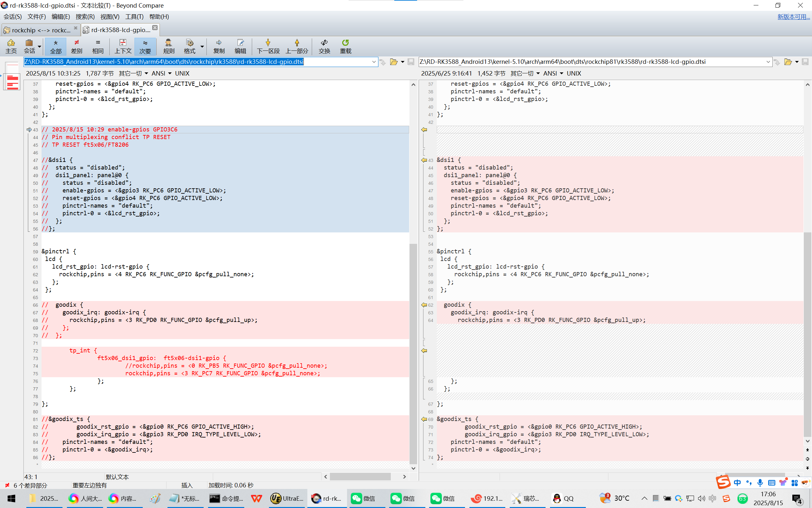Click the left pane scroll right arrow

click(x=404, y=477)
